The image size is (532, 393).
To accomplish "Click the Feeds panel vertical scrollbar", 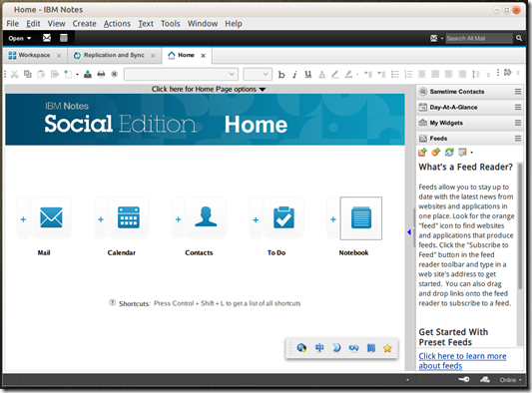I will (x=519, y=226).
